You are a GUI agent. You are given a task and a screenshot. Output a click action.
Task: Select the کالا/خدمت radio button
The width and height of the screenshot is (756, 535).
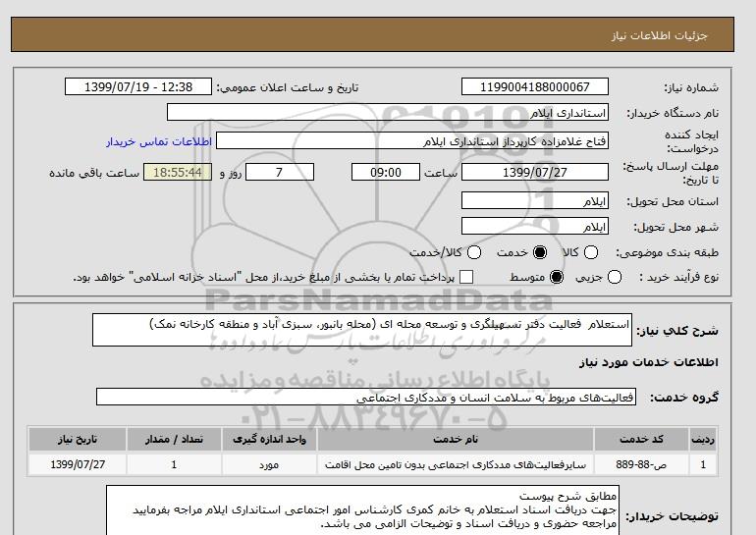point(474,252)
